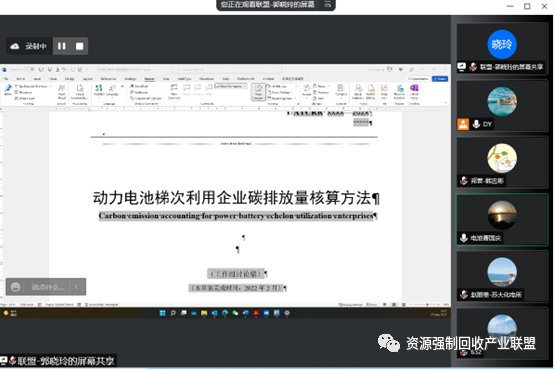Image resolution: width=554 pixels, height=369 pixels.
Task: Click the beach avatar participant tile
Action: [502, 276]
